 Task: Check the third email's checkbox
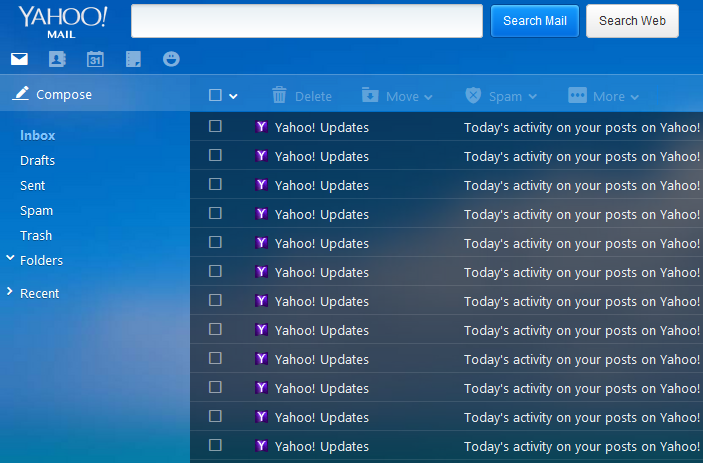click(x=215, y=184)
